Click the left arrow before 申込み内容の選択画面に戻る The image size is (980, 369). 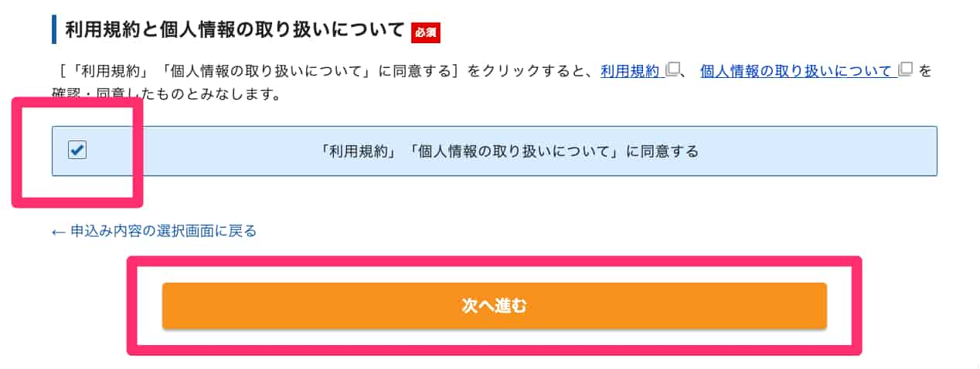(x=59, y=231)
